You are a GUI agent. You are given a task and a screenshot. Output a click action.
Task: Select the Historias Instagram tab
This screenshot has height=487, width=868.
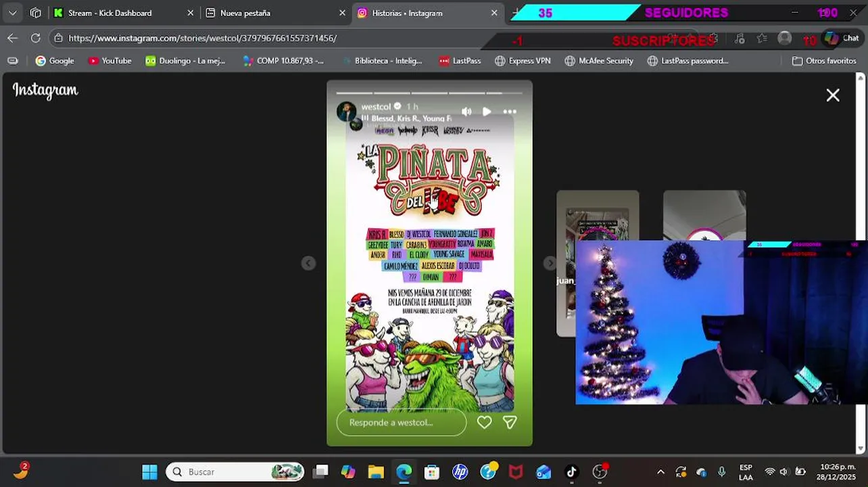pyautogui.click(x=407, y=13)
